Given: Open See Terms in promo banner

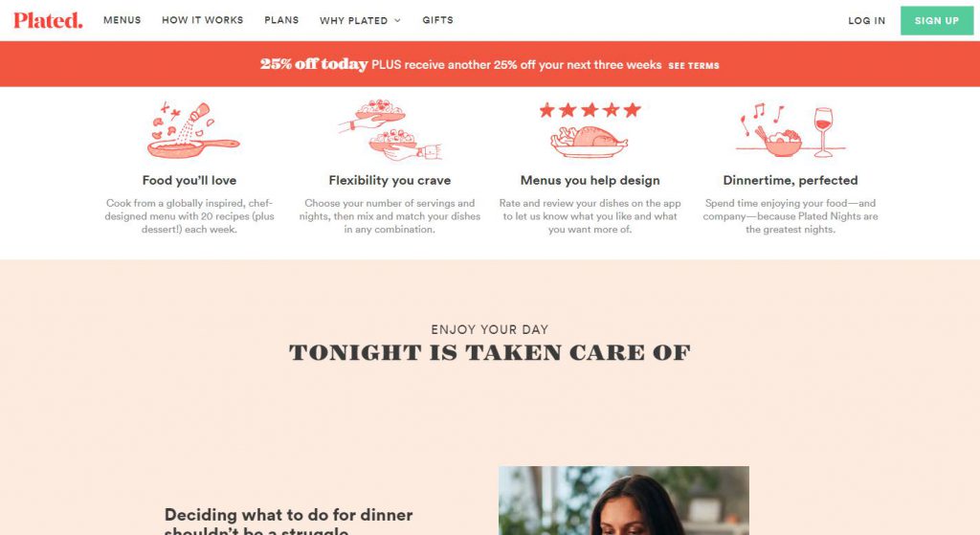Looking at the screenshot, I should pyautogui.click(x=694, y=66).
